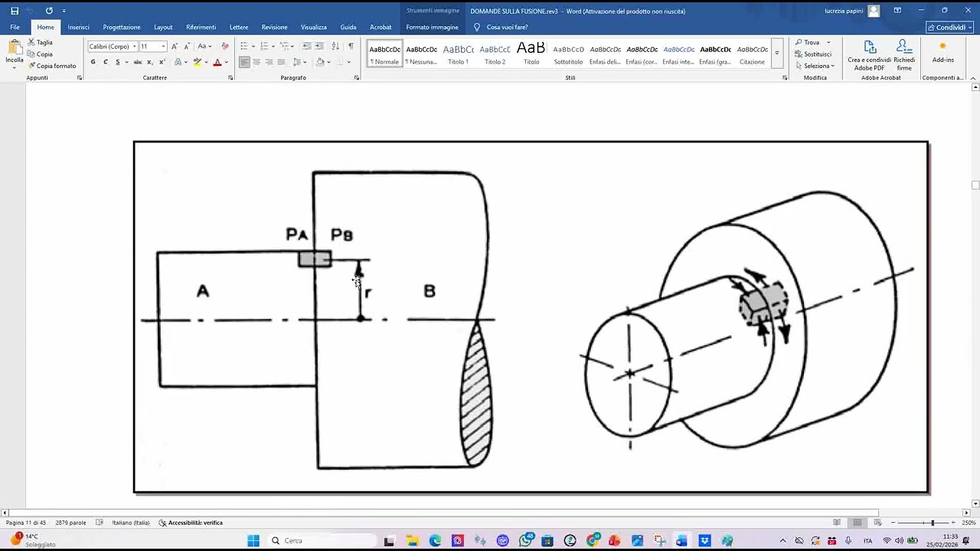Open Aa change case dropdown

pos(205,47)
